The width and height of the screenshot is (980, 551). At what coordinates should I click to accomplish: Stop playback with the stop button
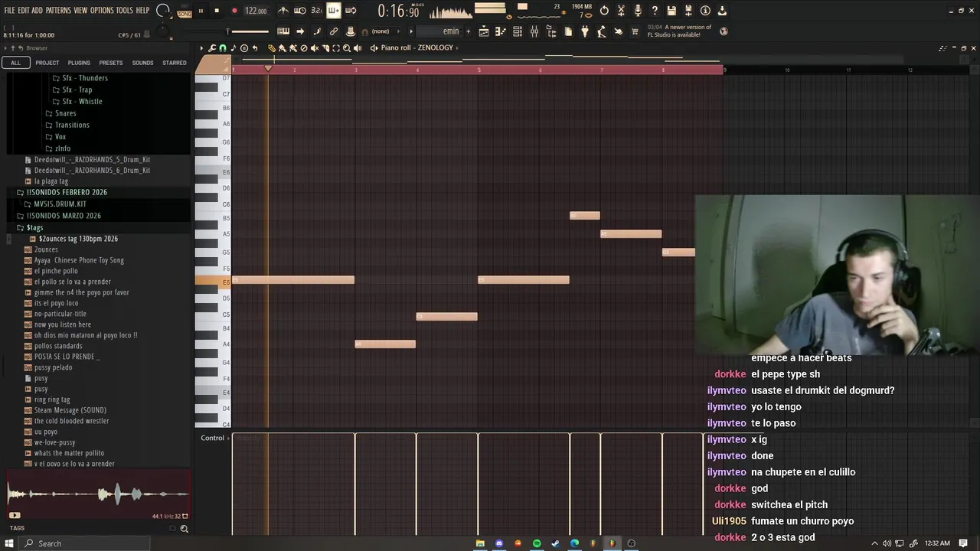pos(217,11)
